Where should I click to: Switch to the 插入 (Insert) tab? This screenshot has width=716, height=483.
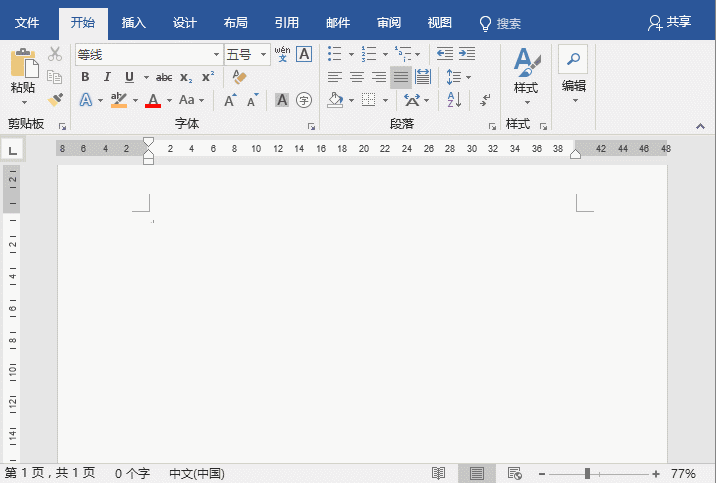point(133,22)
